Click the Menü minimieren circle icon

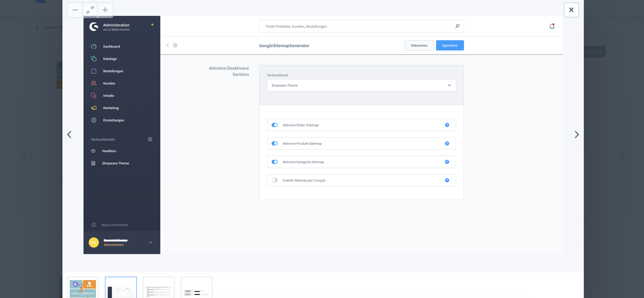[94, 225]
